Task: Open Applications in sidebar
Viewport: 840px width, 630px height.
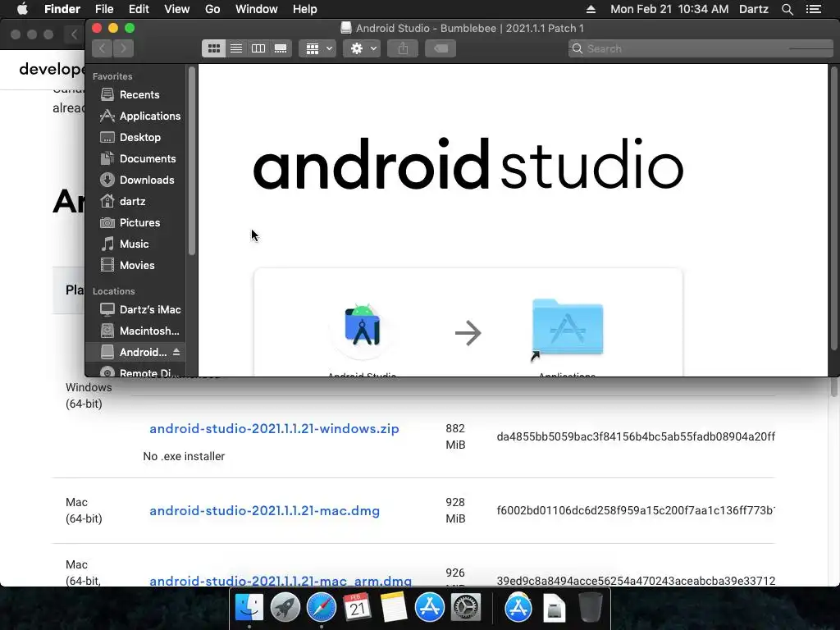Action: [x=139, y=116]
